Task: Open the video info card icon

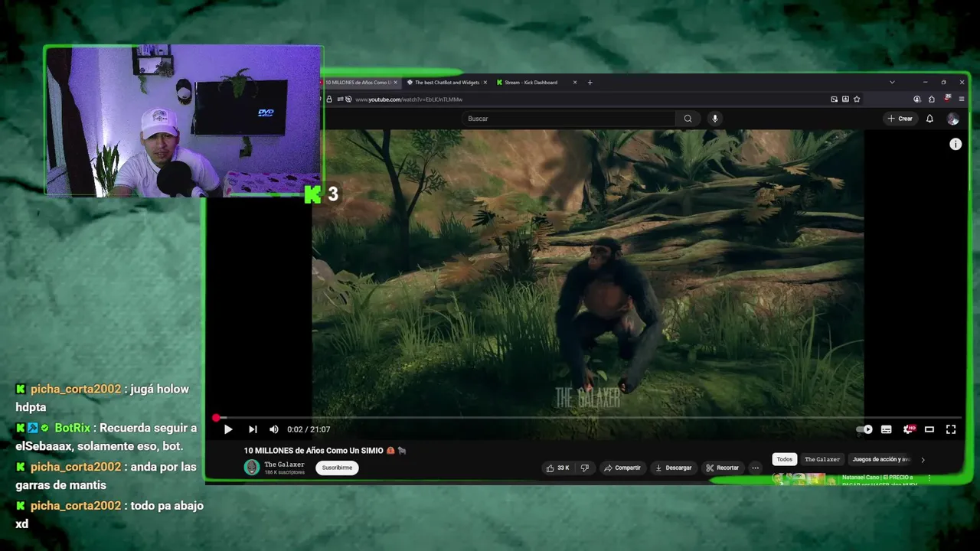Action: point(955,144)
